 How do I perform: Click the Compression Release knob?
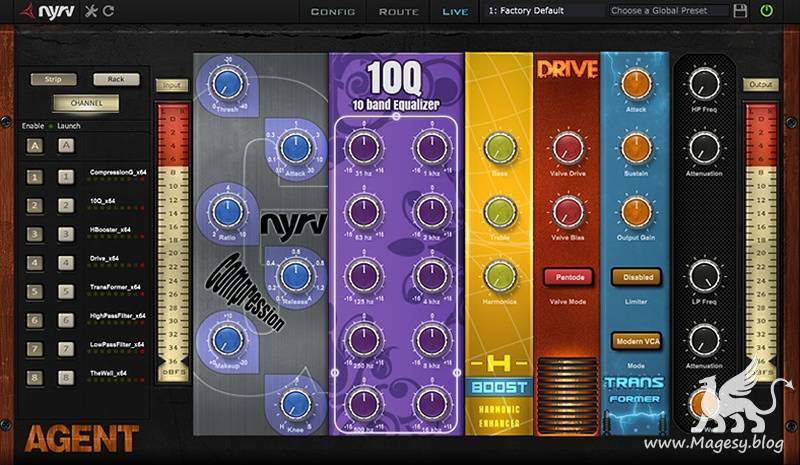point(294,276)
